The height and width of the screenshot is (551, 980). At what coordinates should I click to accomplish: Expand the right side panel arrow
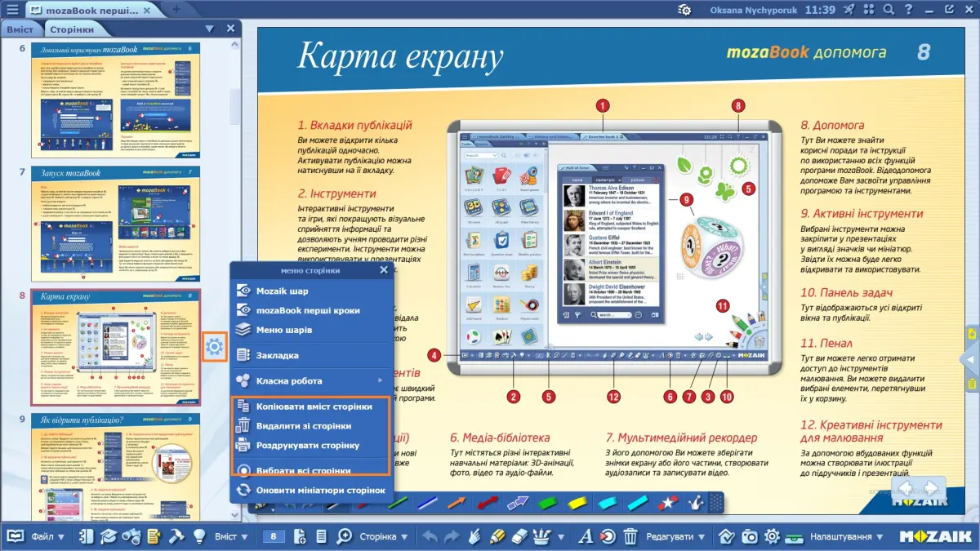coord(971,359)
